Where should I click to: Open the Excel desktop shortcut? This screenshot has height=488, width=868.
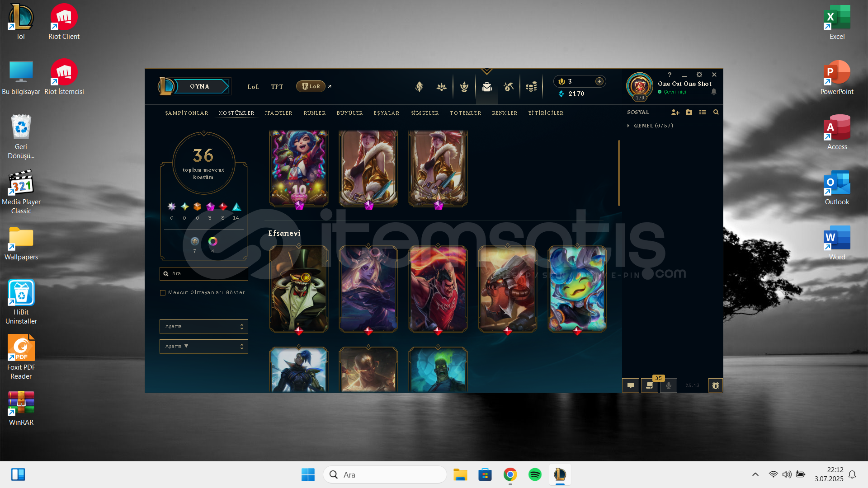click(x=837, y=22)
